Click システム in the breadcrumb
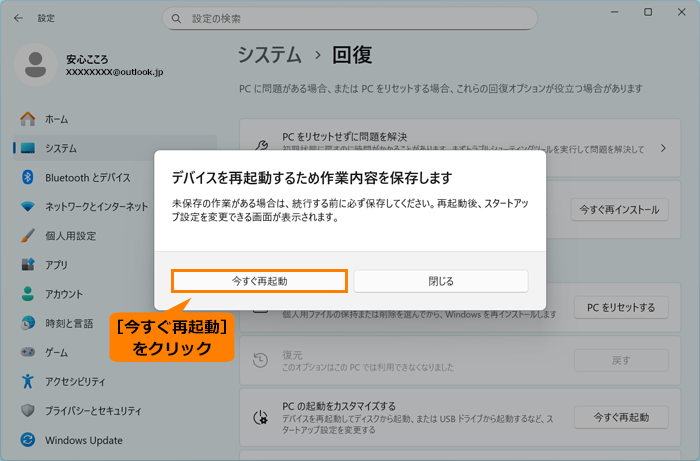 (270, 55)
